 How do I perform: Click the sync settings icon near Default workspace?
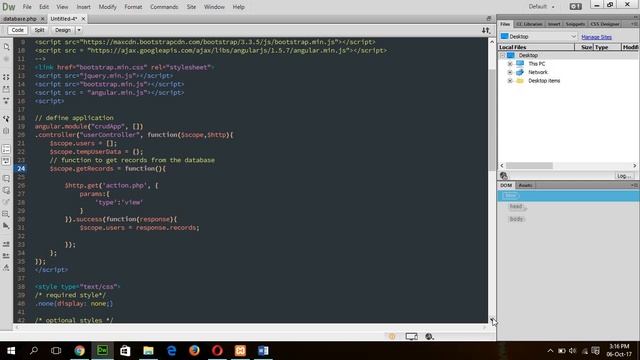[576, 7]
